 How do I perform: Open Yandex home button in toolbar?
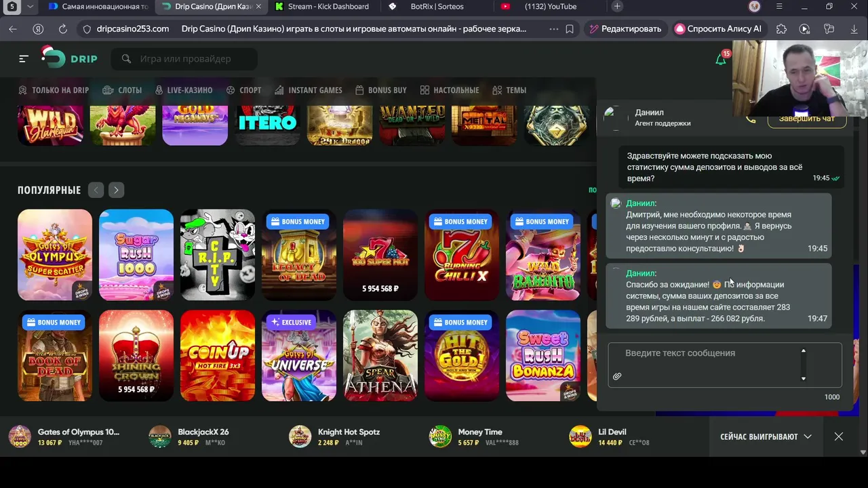(38, 29)
